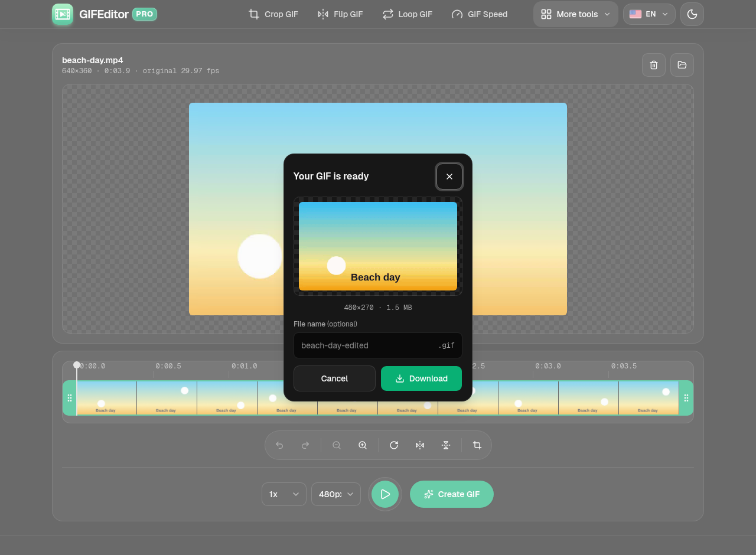Open another file with the folder icon
This screenshot has width=756, height=555.
pyautogui.click(x=682, y=65)
